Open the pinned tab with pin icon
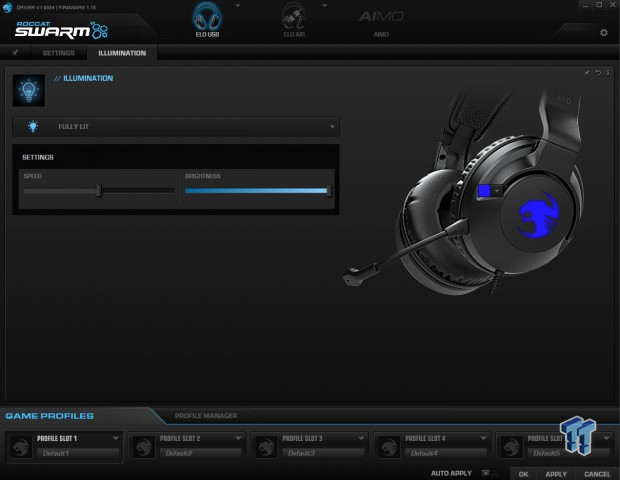This screenshot has width=620, height=480. tap(15, 53)
